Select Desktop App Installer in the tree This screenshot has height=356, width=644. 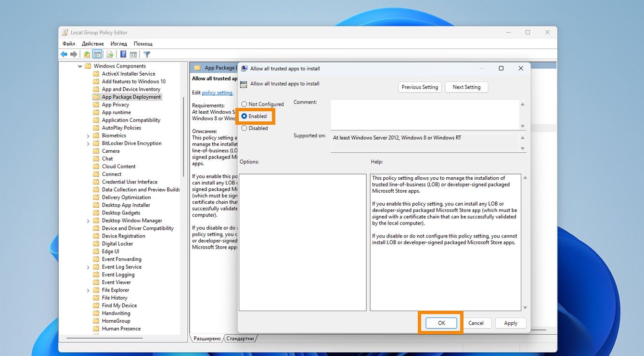tap(126, 205)
